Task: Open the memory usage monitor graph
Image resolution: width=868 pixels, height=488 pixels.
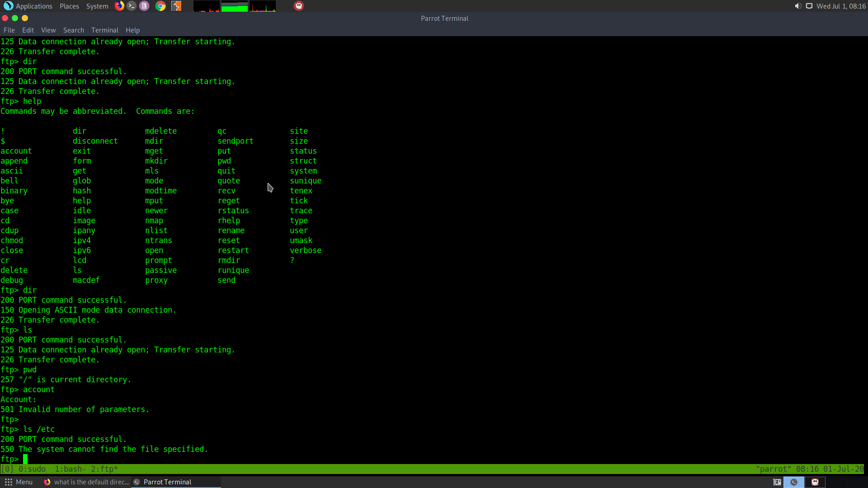Action: [235, 6]
